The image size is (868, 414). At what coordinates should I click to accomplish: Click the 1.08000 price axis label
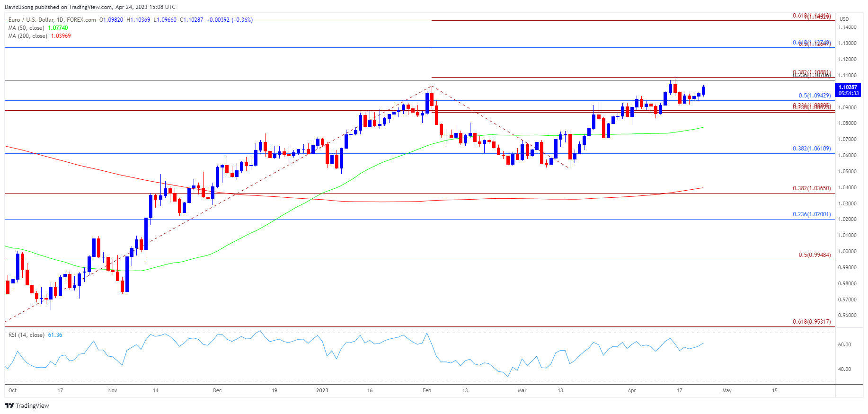[847, 123]
